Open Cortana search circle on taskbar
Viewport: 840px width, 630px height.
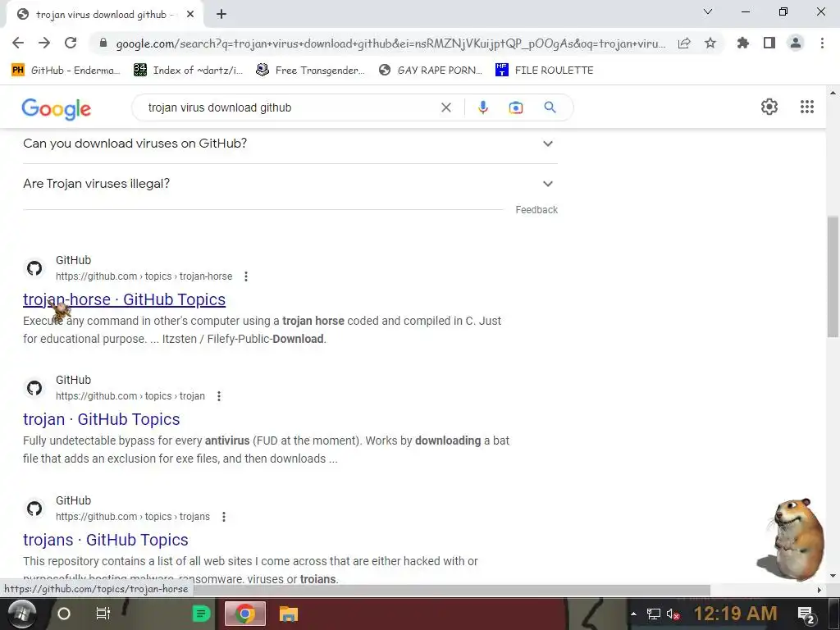[x=64, y=614]
